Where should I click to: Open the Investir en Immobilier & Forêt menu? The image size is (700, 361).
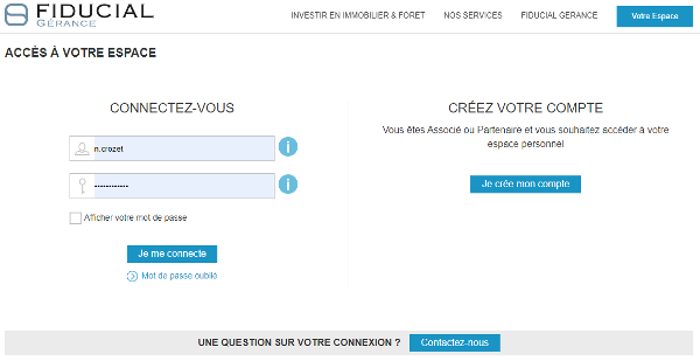[x=358, y=16]
